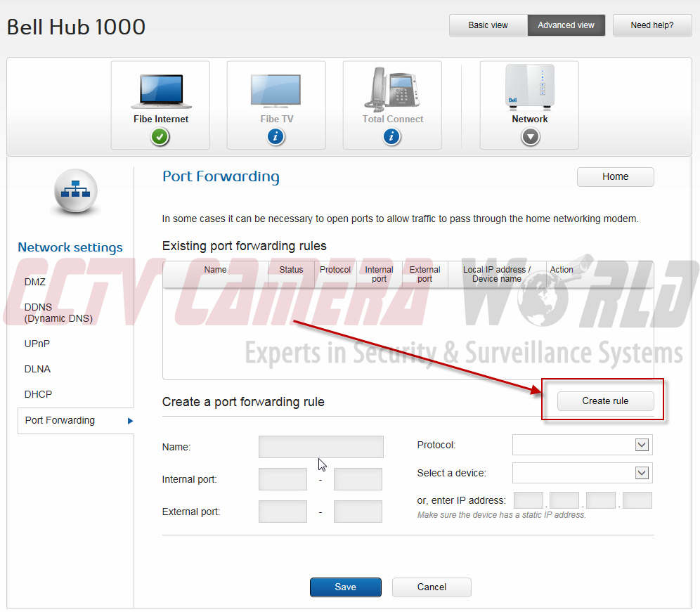Click the External port start field
The width and height of the screenshot is (700, 612).
283,511
